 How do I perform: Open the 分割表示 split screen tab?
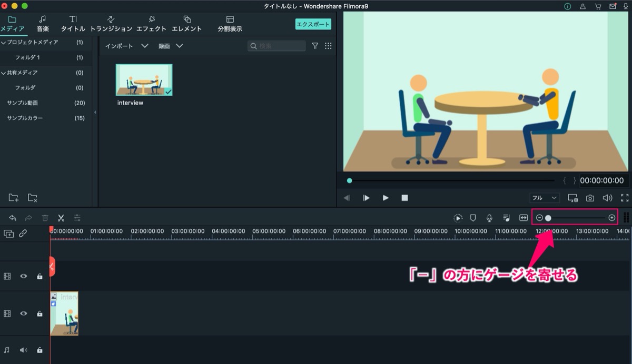click(x=230, y=24)
